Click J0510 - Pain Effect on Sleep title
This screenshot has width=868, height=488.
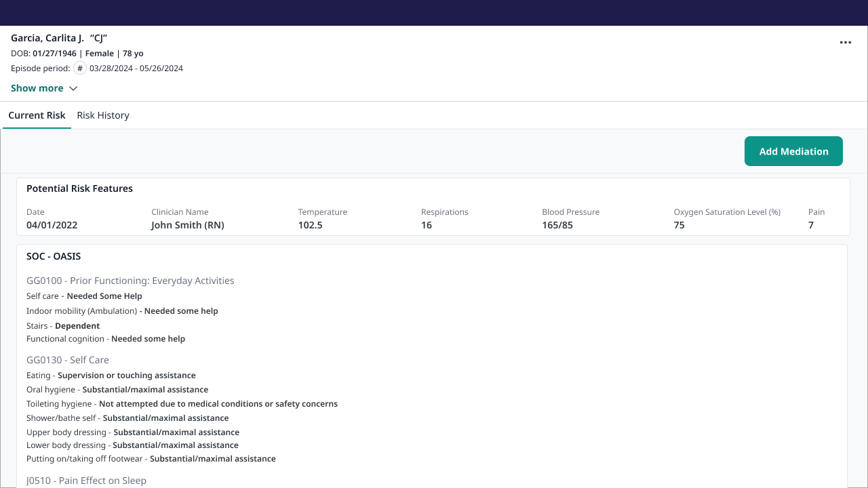coord(86,481)
